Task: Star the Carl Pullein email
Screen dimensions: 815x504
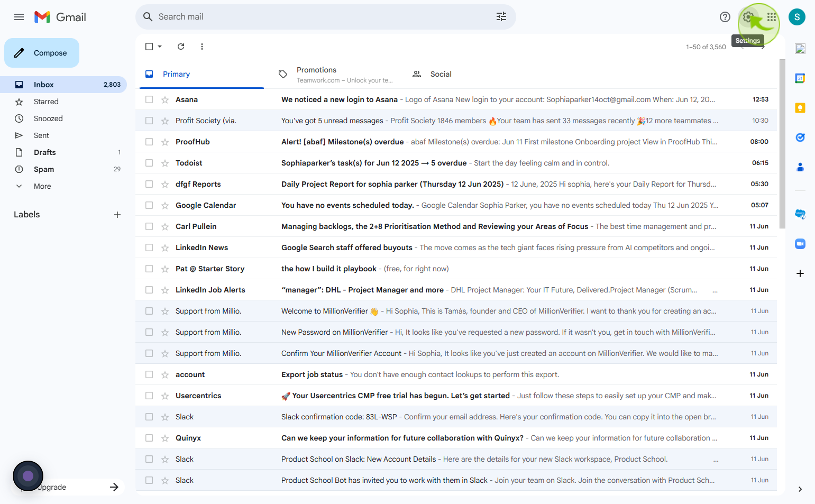Action: pyautogui.click(x=165, y=226)
